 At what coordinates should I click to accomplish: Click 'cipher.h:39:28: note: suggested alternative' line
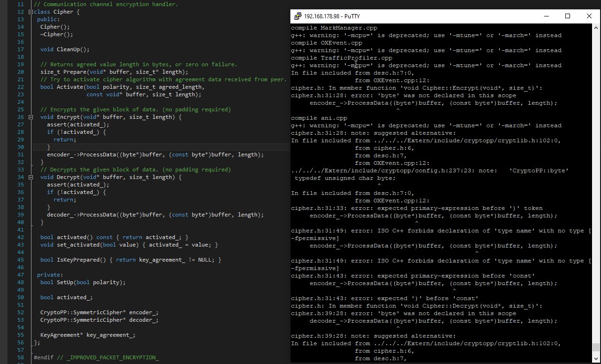coord(374,336)
